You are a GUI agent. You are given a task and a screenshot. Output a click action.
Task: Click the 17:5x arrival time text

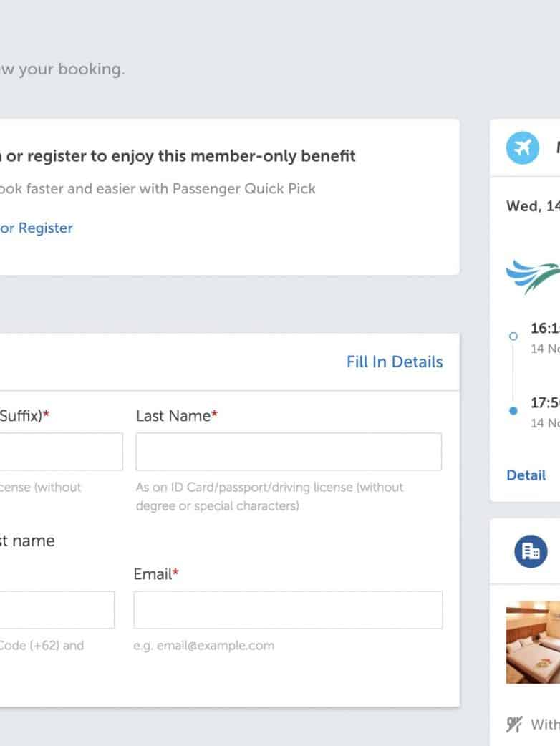545,403
